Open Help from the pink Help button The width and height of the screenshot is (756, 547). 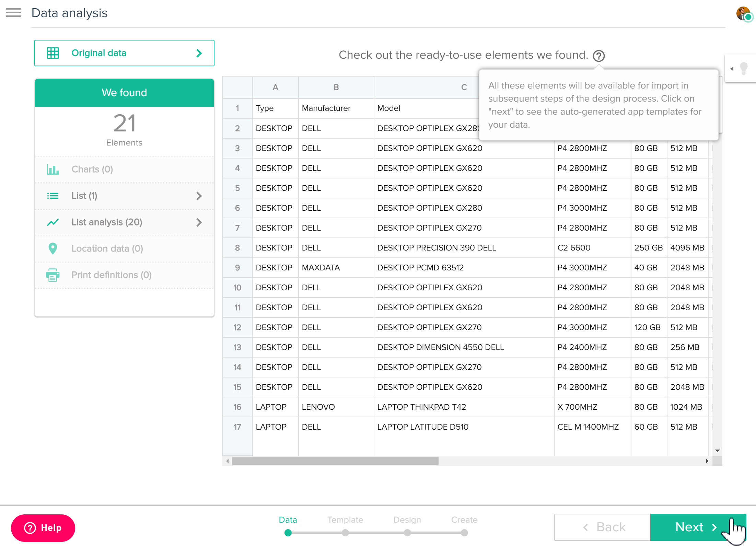pos(43,528)
